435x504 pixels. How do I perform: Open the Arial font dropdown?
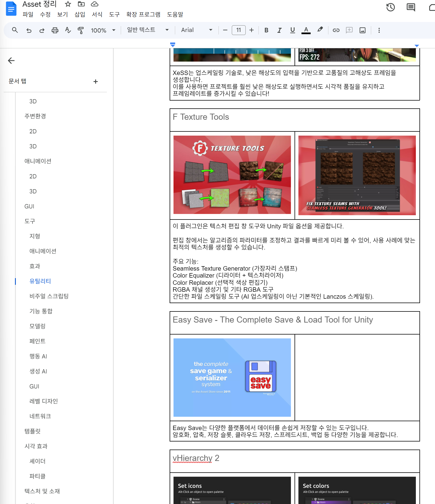click(x=197, y=30)
